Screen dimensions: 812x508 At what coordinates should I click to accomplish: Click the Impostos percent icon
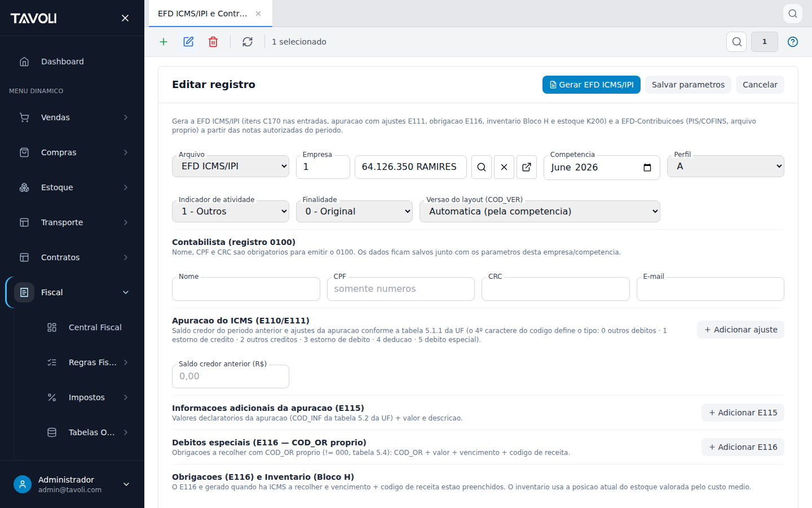pyautogui.click(x=52, y=397)
